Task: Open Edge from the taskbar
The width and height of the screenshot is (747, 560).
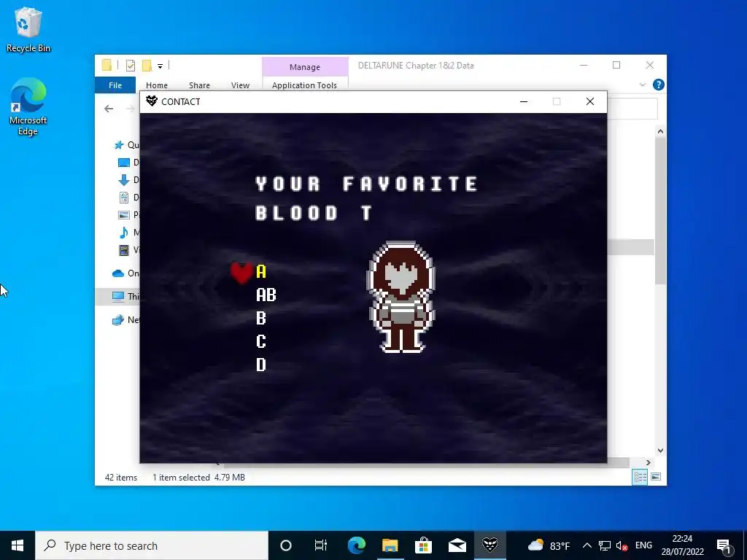Action: (x=356, y=545)
